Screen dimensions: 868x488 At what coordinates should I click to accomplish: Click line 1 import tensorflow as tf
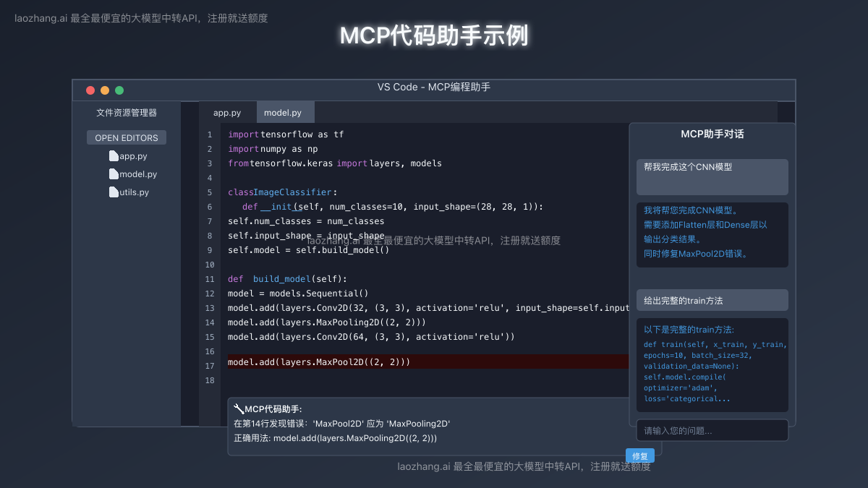tap(286, 134)
